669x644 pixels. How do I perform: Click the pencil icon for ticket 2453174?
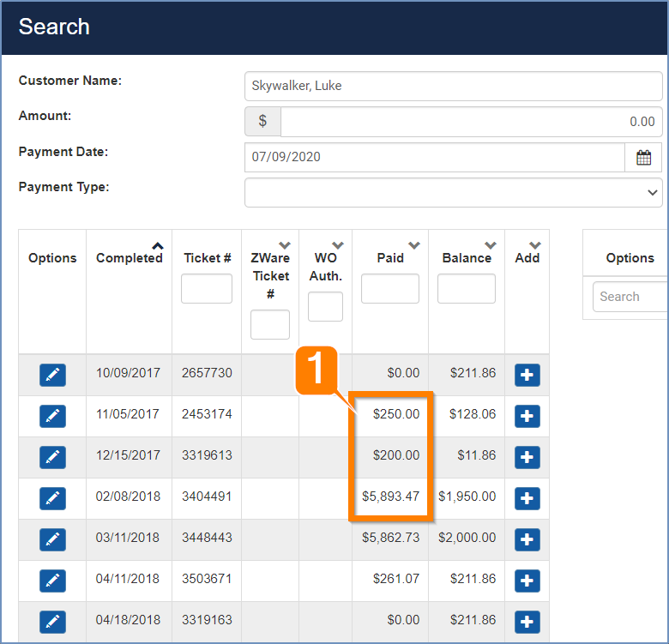(52, 416)
